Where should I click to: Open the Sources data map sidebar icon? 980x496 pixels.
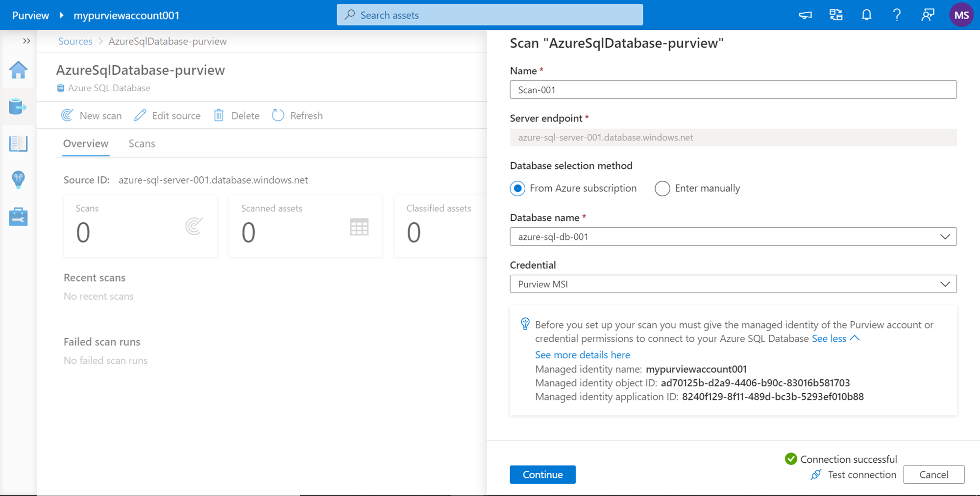(x=18, y=106)
